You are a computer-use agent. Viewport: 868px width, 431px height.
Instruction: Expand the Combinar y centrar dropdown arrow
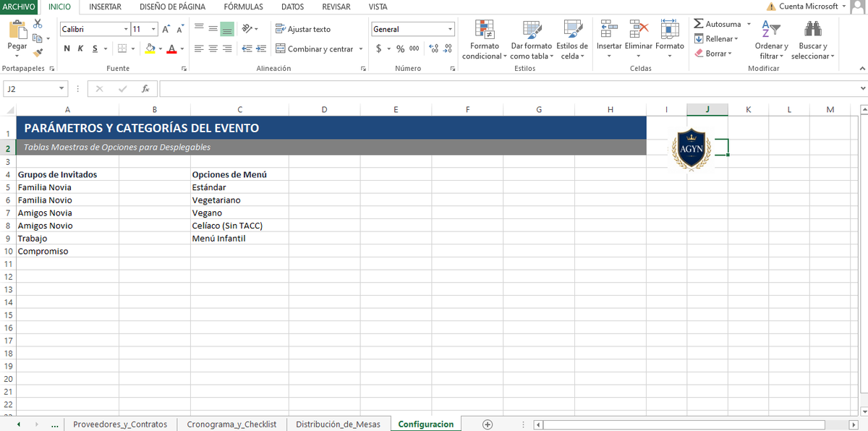click(360, 49)
